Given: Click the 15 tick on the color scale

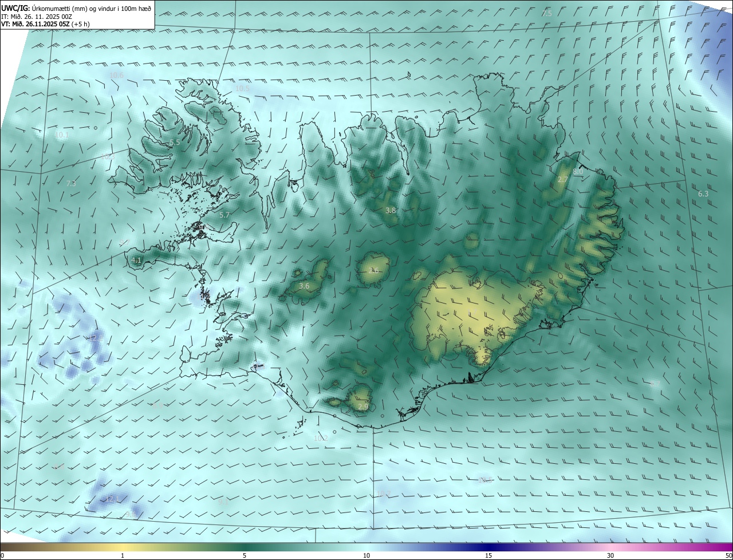Looking at the screenshot, I should point(488,555).
